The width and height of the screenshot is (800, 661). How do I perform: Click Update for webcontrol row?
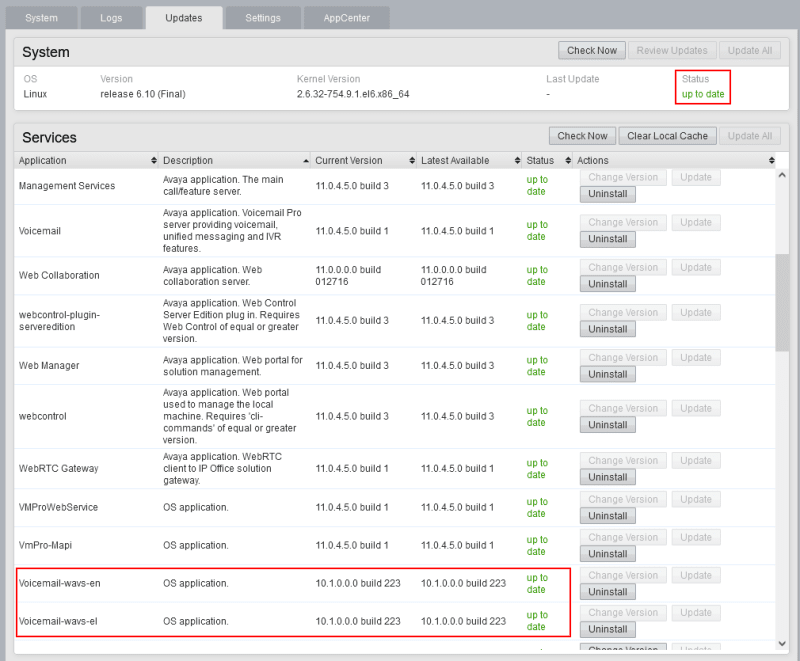click(695, 409)
